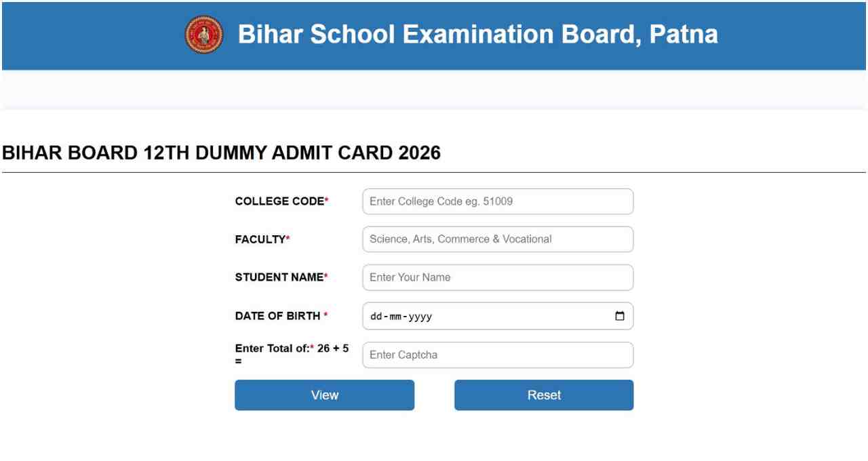Image resolution: width=868 pixels, height=461 pixels.
Task: Open the date of birth calendar picker
Action: [619, 316]
